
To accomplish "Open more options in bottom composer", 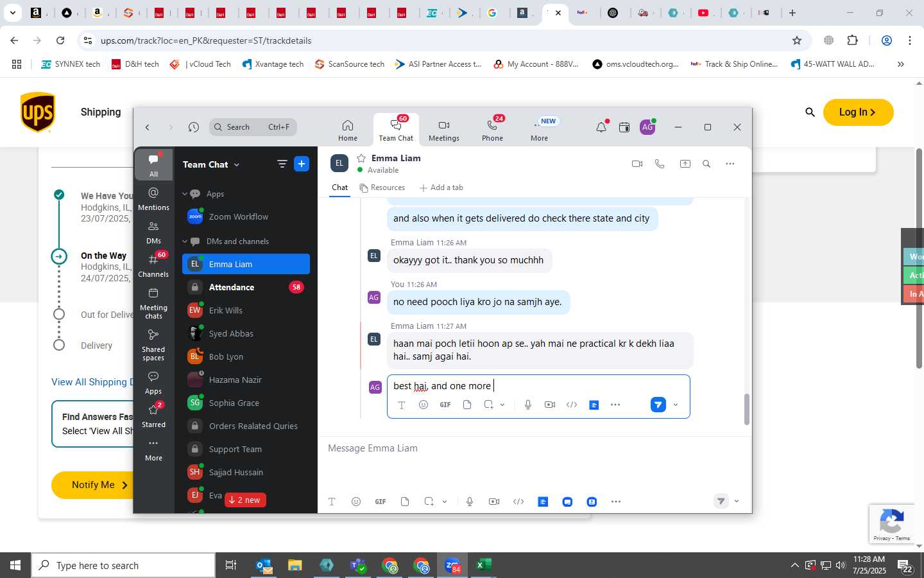I will [x=616, y=502].
